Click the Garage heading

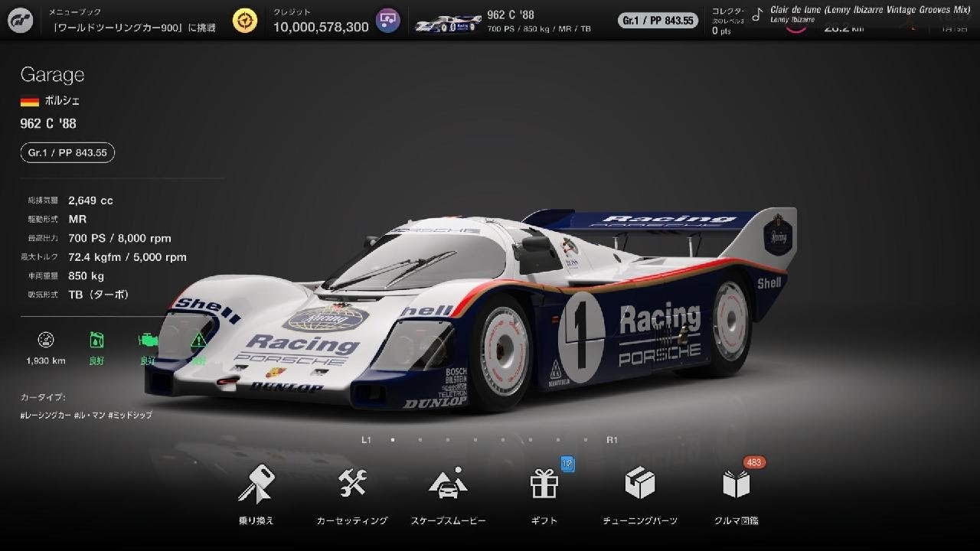tap(52, 75)
